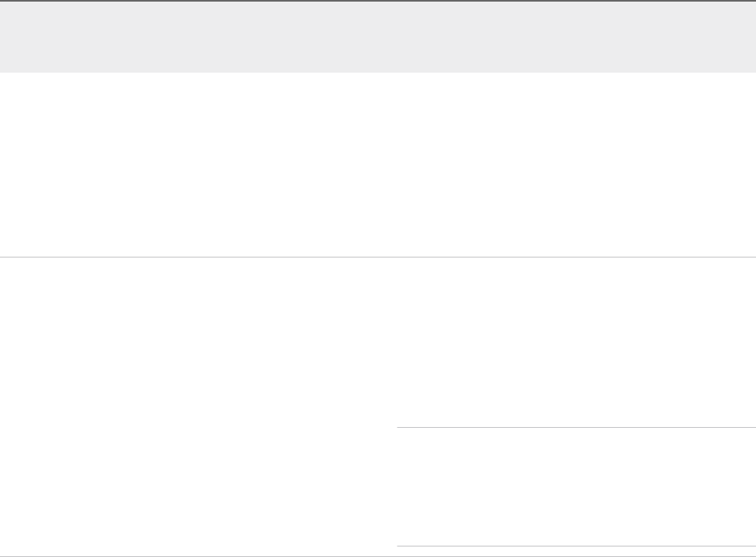This screenshot has height=557, width=756.
Task: Click the center of the first white row
Action: point(378,165)
